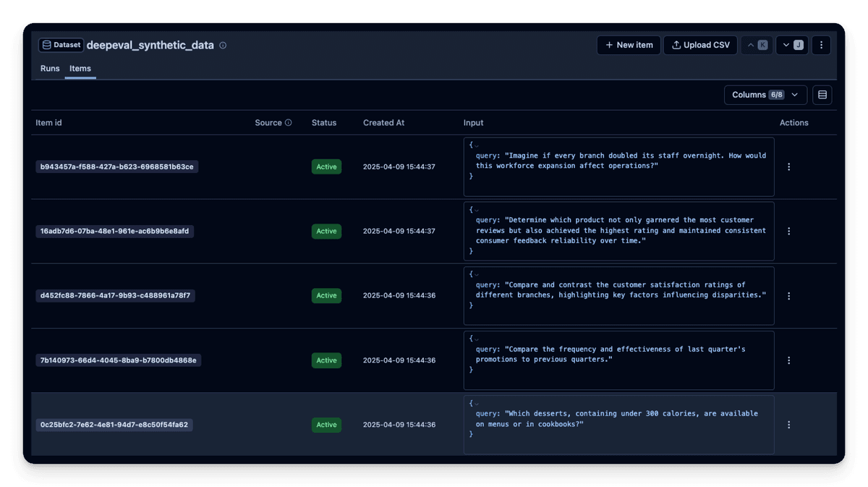Image resolution: width=868 pixels, height=487 pixels.
Task: Click the created time in the 7b140973 row
Action: click(399, 360)
